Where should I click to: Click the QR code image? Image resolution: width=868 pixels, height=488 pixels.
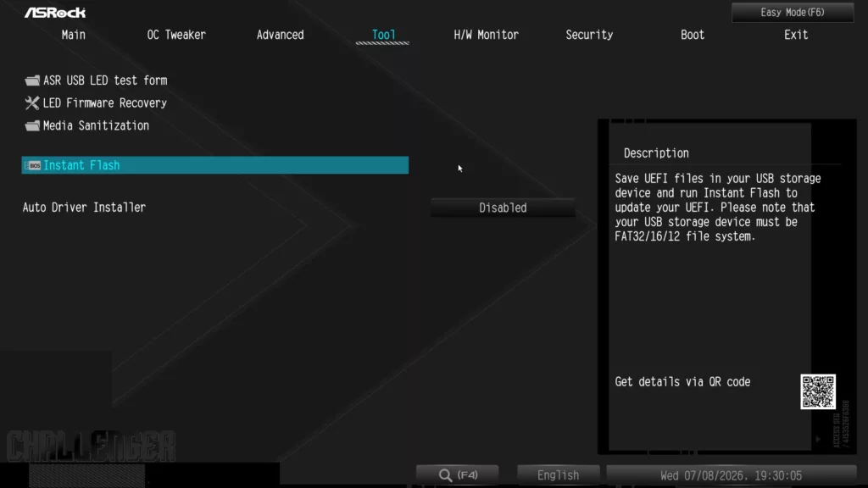(x=818, y=391)
